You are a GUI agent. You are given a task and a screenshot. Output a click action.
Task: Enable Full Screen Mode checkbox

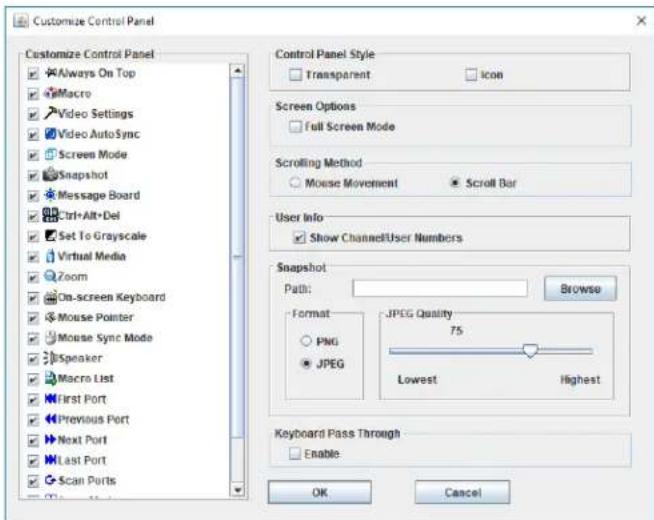[x=295, y=126]
